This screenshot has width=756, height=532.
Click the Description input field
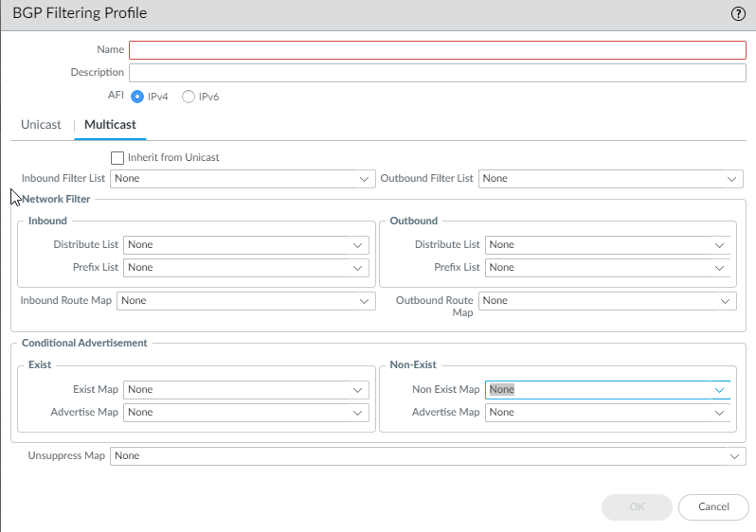(x=437, y=73)
